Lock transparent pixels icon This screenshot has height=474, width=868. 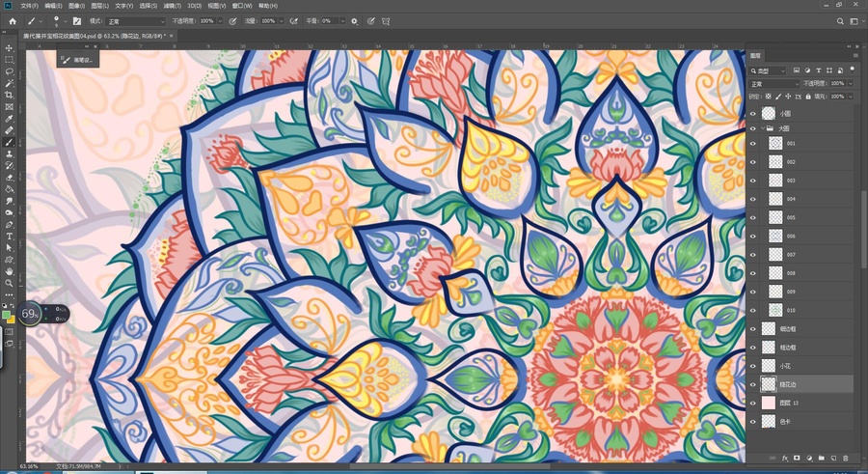[769, 97]
